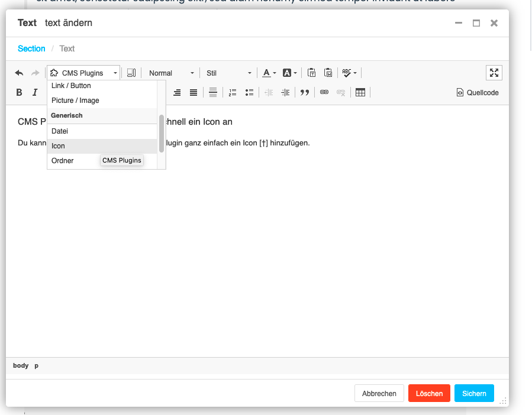Select Icon from the plugin list

coord(59,146)
